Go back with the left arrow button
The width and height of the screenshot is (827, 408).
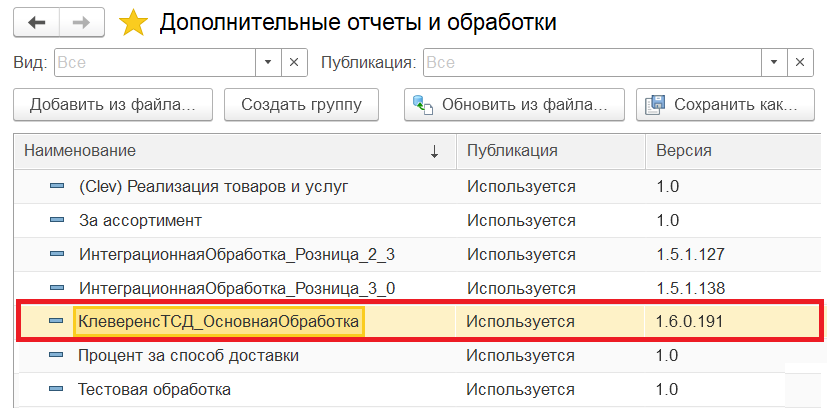36,23
